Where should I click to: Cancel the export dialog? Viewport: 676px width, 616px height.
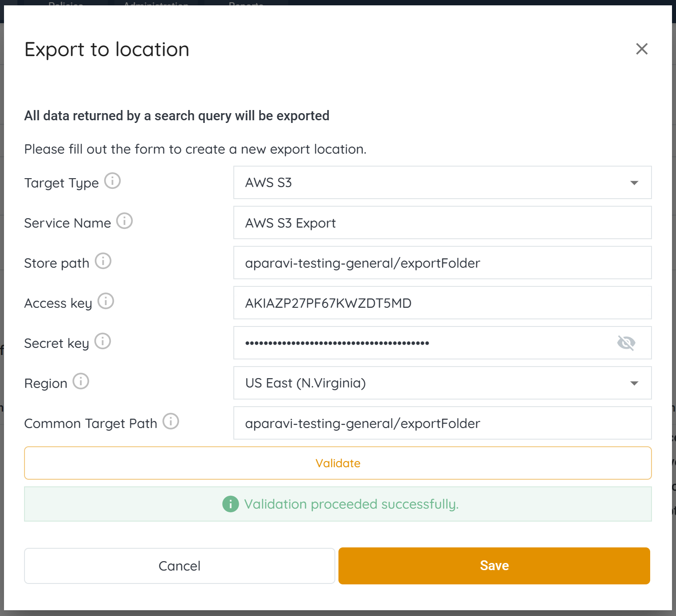coord(179,566)
